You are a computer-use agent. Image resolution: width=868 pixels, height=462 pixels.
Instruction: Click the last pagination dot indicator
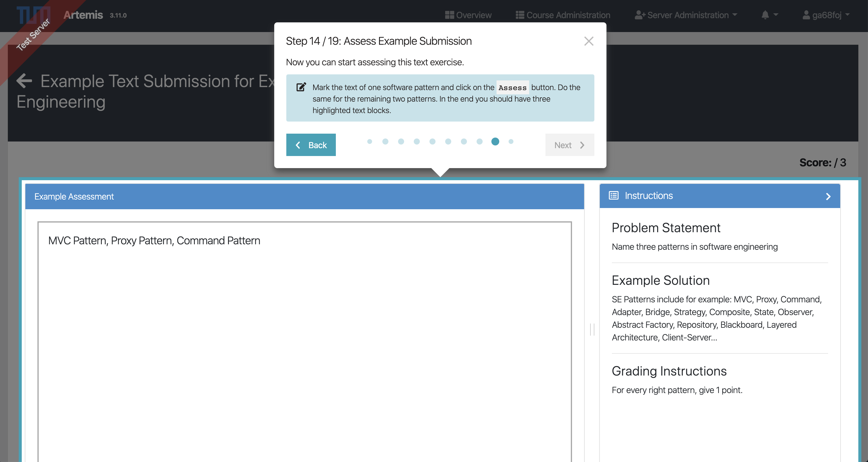[510, 142]
